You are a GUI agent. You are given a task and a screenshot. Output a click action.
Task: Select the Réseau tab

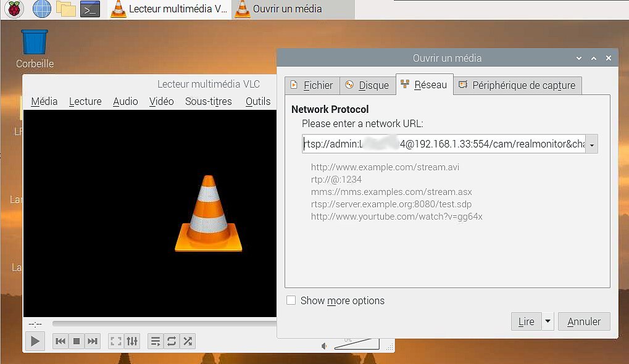425,85
